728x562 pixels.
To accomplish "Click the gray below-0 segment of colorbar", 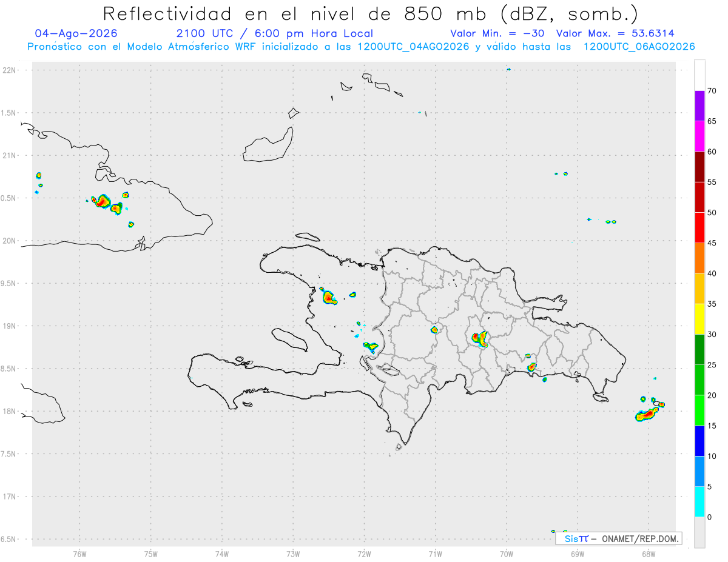I will [699, 532].
